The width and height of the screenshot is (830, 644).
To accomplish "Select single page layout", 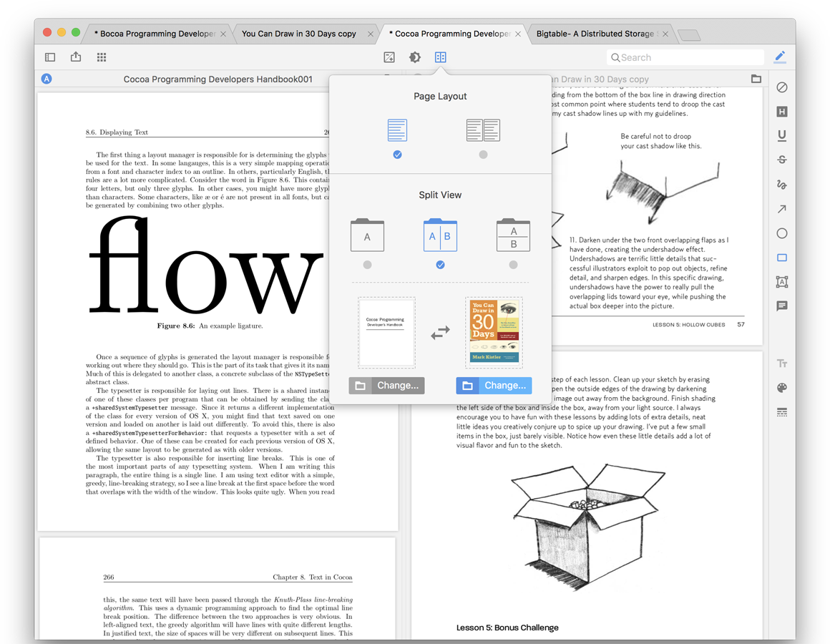I will click(x=397, y=130).
